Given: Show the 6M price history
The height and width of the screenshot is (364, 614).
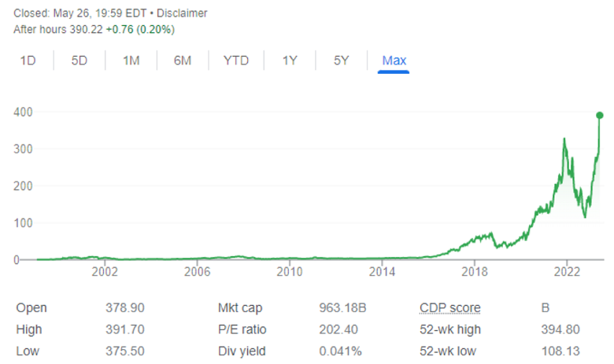Looking at the screenshot, I should [183, 61].
